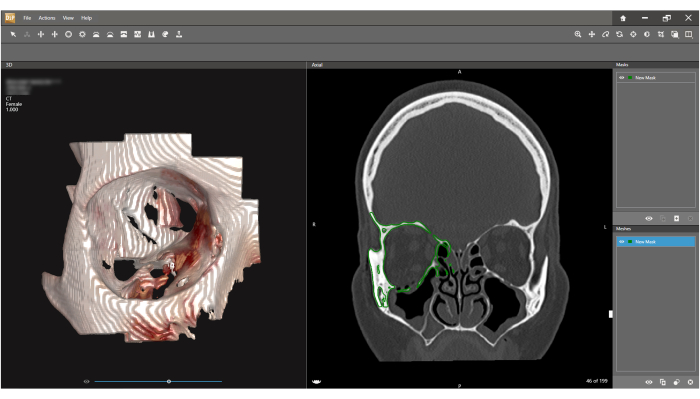Click the boolean combine icon in Meshes panel

(x=676, y=382)
